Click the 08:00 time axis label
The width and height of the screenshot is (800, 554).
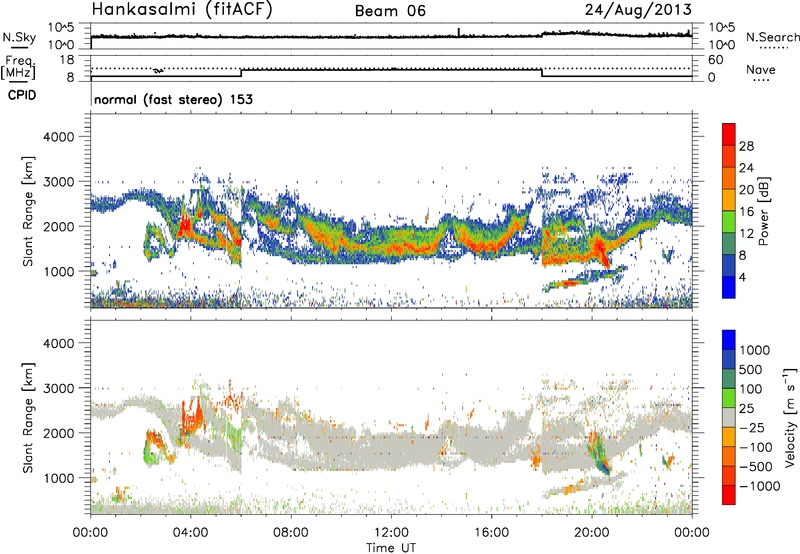291,533
